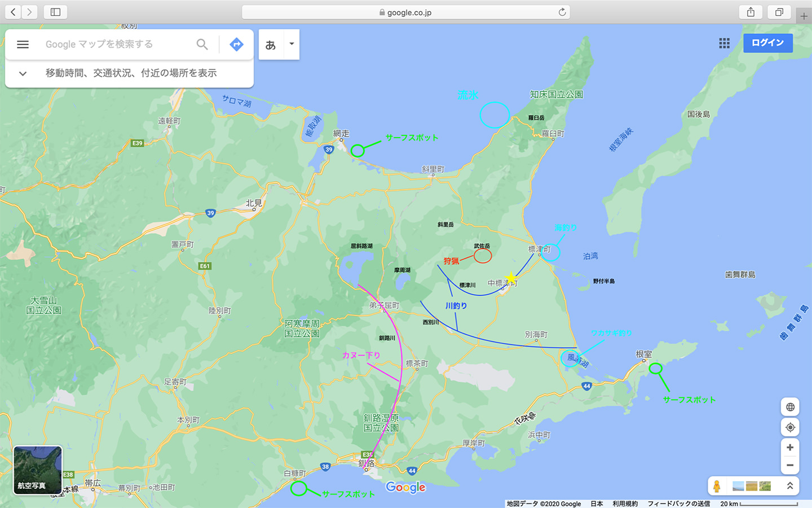Click the フィードバックの送信 link

678,503
